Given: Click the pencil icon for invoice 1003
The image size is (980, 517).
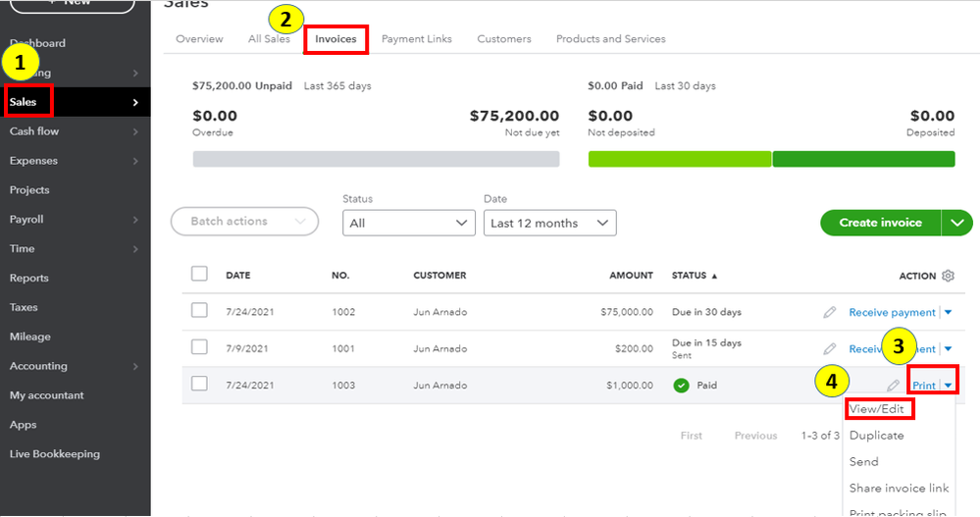Looking at the screenshot, I should tap(893, 386).
